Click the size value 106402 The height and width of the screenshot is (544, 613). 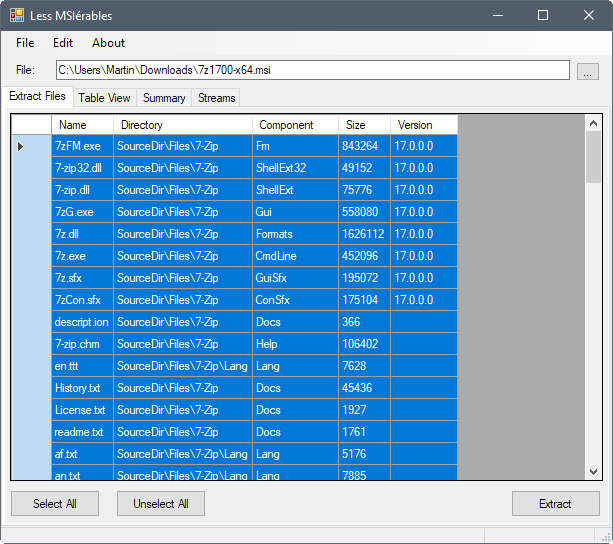click(x=360, y=344)
